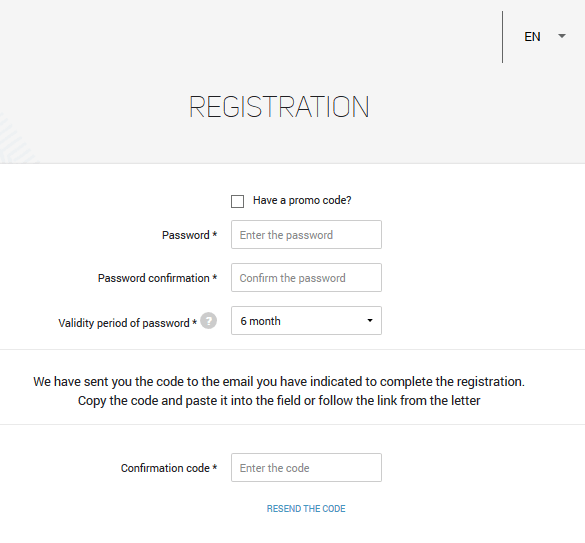Click the "Password *" field label

pyautogui.click(x=189, y=235)
